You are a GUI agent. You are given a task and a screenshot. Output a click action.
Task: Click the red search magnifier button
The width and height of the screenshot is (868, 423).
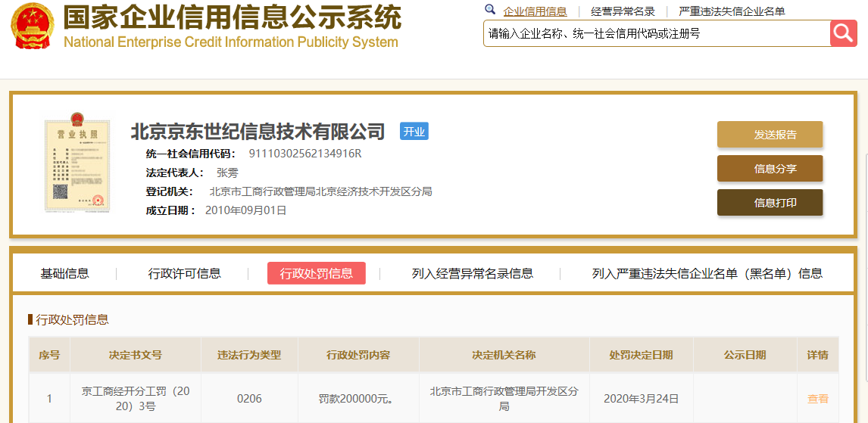(x=843, y=33)
